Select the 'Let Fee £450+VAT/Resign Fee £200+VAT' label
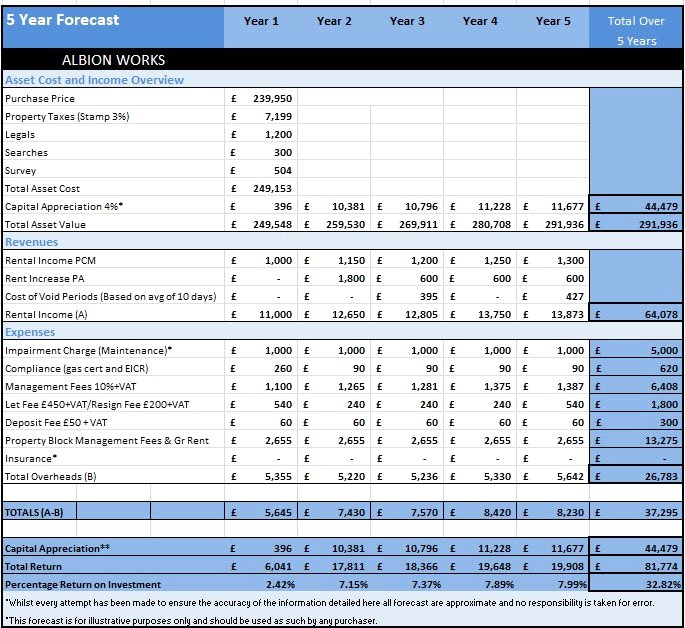Screen dimensions: 685x628 pos(97,404)
